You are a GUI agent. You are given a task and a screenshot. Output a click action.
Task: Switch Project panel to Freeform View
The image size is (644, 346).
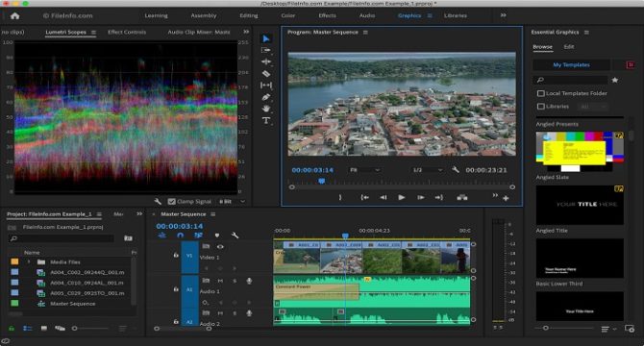pos(60,329)
